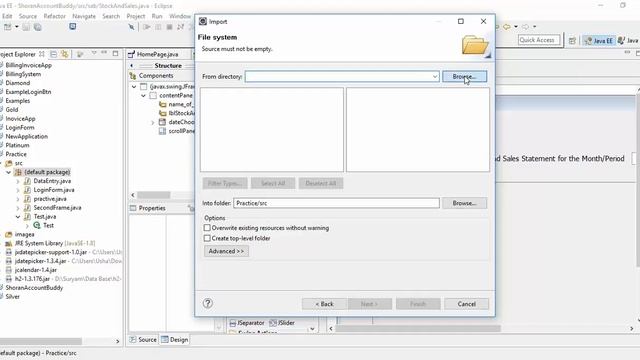Click the Quick Access search box

[x=538, y=40]
